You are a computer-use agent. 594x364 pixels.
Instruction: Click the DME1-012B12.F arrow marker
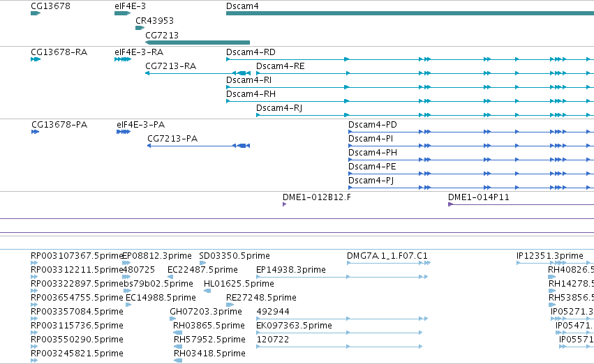click(x=285, y=204)
